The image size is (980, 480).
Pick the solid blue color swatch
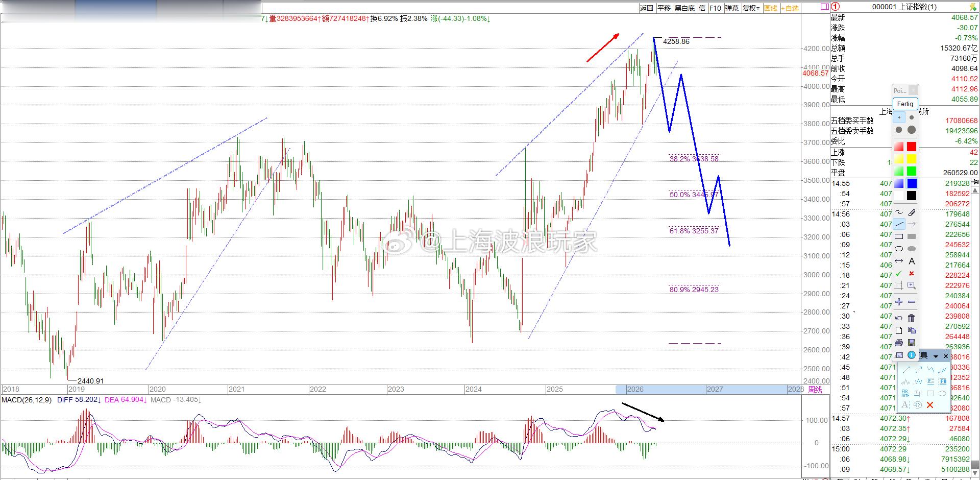tap(912, 183)
